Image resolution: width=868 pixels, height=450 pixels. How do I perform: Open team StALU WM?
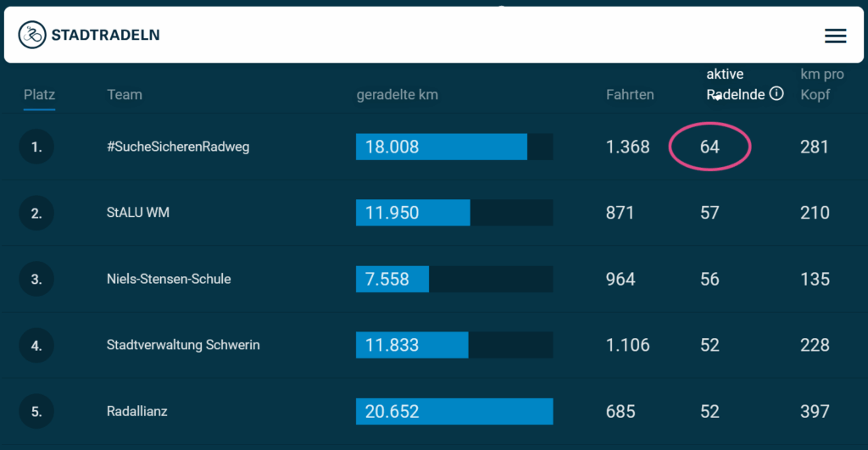click(138, 213)
